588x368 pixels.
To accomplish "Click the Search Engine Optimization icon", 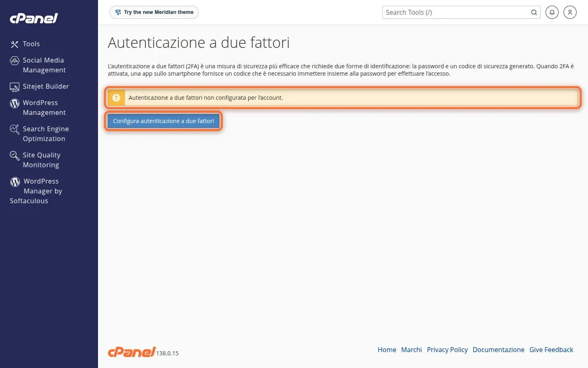I will point(15,130).
